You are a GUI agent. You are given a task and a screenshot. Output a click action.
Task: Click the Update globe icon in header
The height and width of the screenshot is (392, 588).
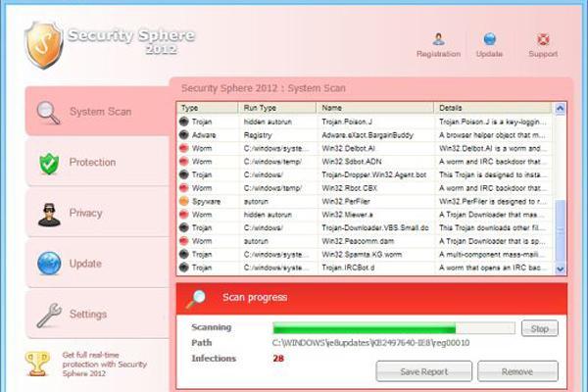point(489,39)
